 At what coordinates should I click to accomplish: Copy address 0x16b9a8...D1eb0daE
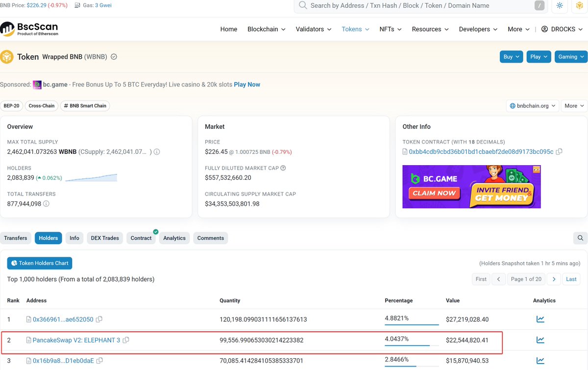(99, 361)
